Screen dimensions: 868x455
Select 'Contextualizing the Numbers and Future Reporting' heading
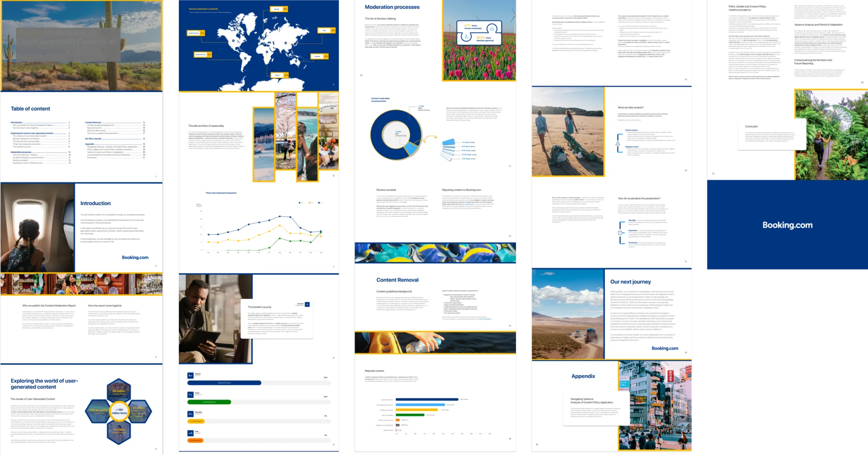coord(813,62)
